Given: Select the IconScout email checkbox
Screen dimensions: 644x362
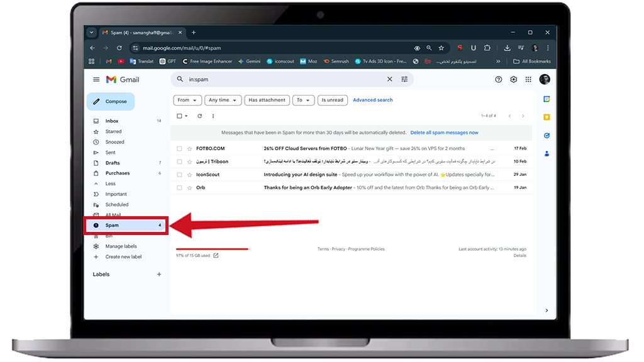Looking at the screenshot, I should 179,175.
